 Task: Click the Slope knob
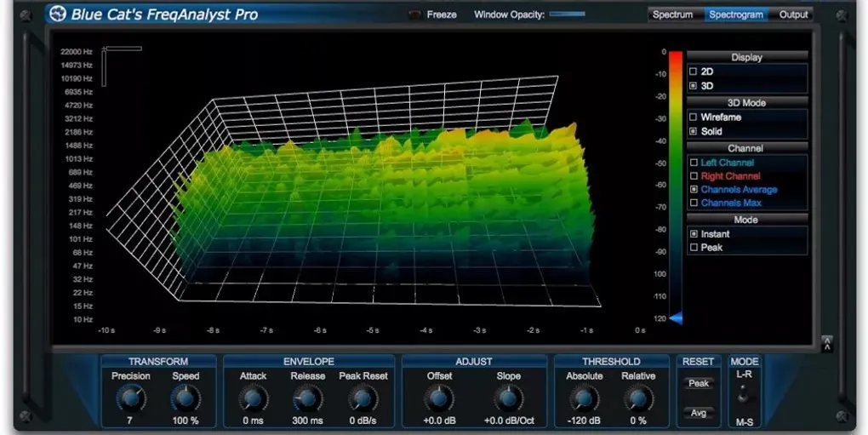[x=508, y=397]
